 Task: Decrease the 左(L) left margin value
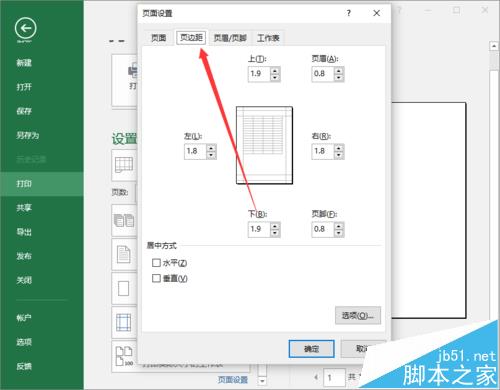coord(211,155)
